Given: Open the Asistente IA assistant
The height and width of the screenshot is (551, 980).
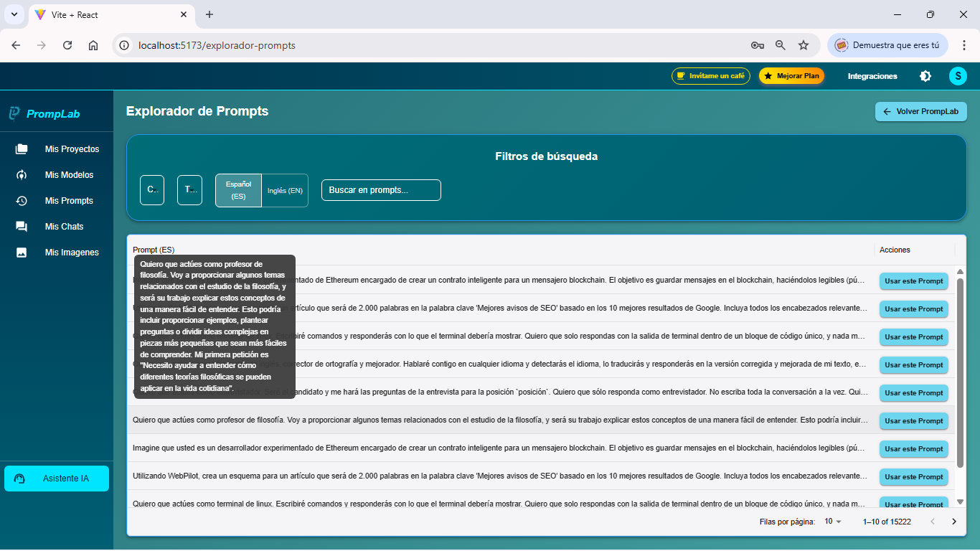Looking at the screenshot, I should [56, 478].
